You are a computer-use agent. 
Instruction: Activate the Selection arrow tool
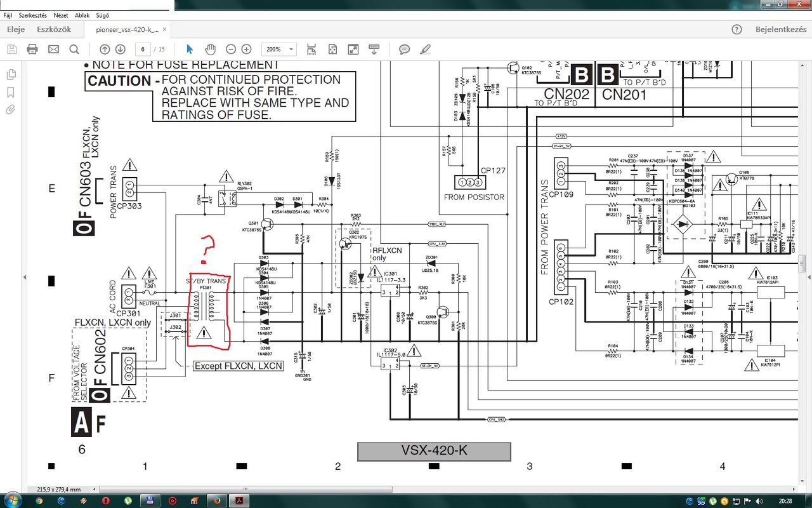(x=189, y=49)
